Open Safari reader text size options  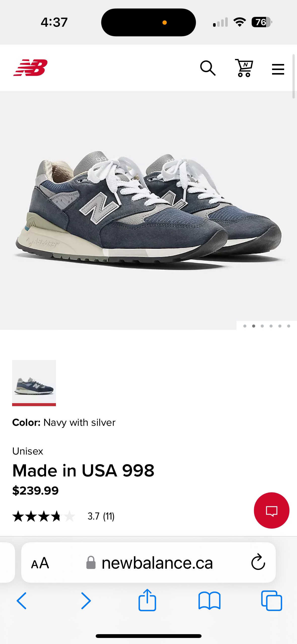point(40,563)
